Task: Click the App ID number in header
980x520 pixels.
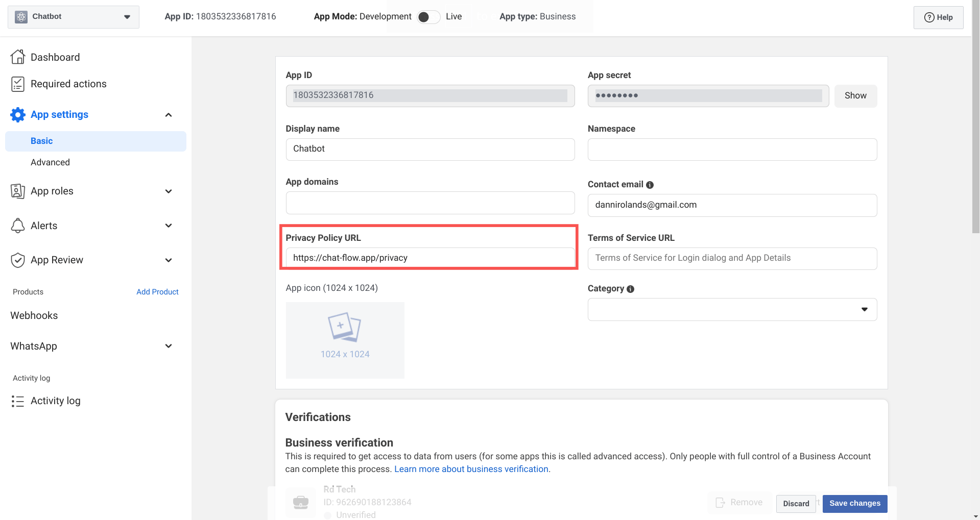Action: pyautogui.click(x=236, y=16)
